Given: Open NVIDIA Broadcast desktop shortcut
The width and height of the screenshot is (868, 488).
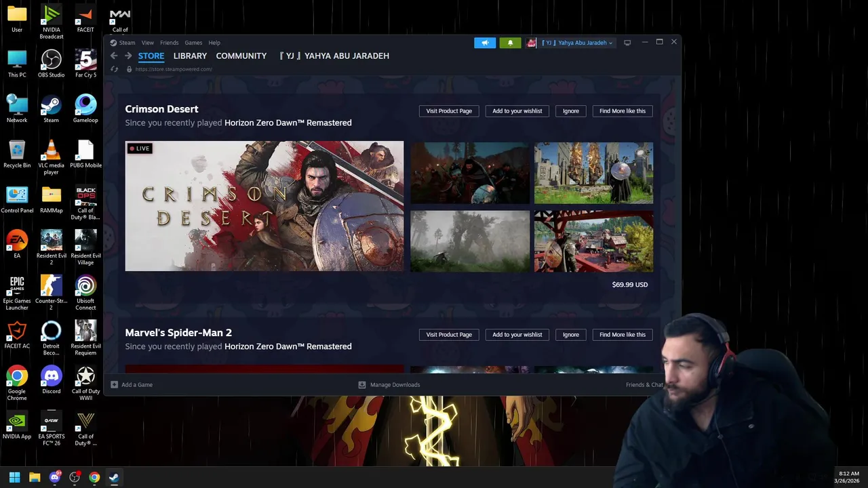Looking at the screenshot, I should pos(51,22).
